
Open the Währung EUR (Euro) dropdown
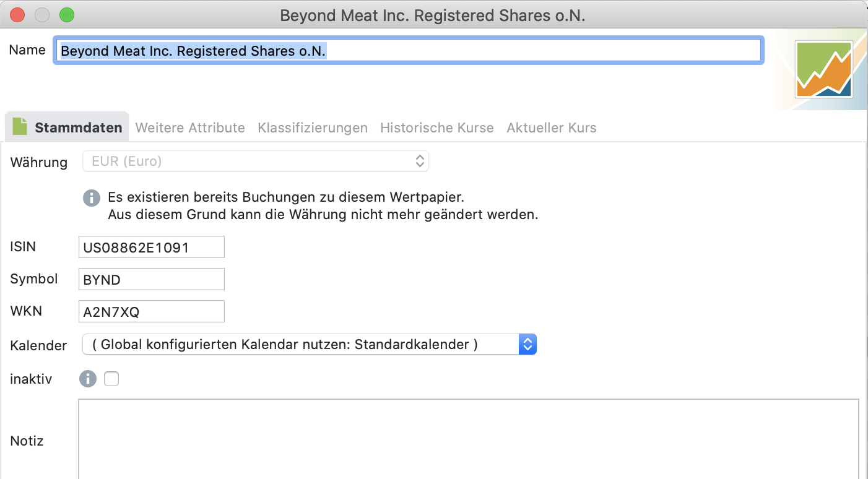(x=256, y=162)
